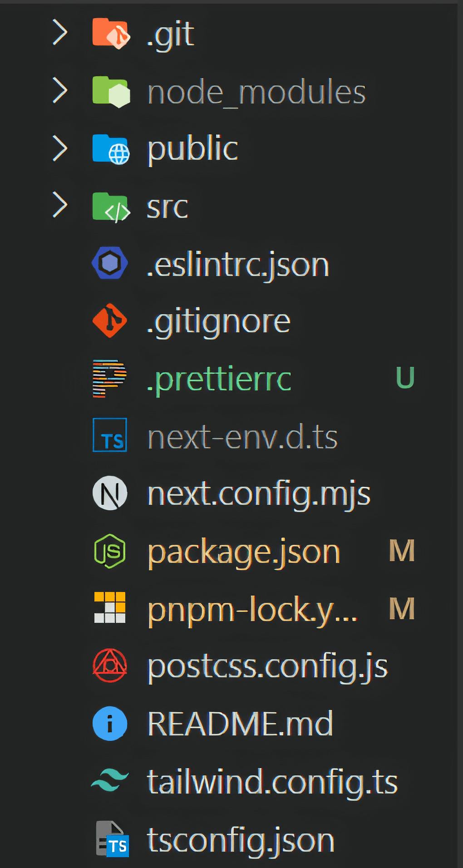Viewport: 463px width, 868px height.
Task: Select the ESLint icon next to .eslintrc.json
Action: pyautogui.click(x=109, y=262)
